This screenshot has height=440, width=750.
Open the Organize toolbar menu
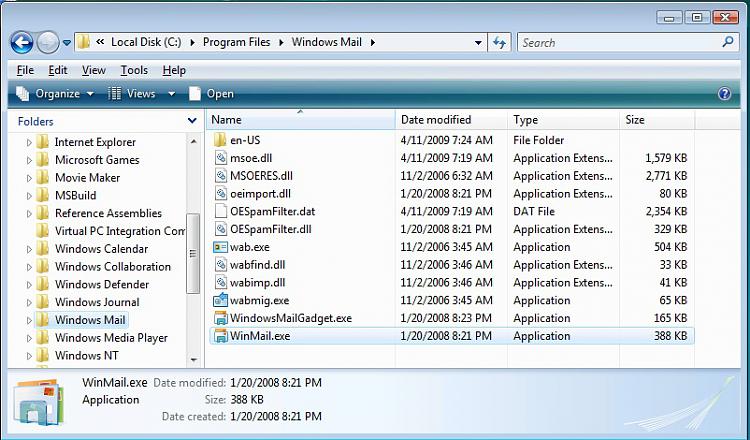(55, 94)
